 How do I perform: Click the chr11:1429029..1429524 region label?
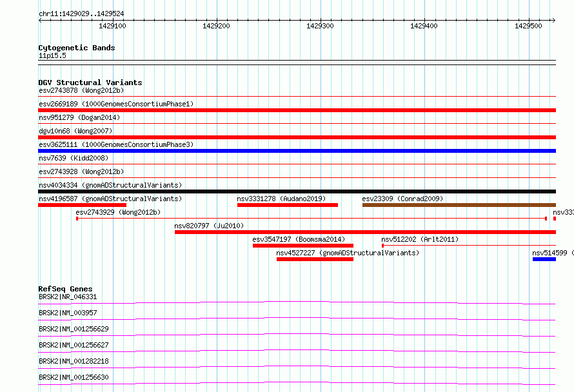click(x=81, y=14)
